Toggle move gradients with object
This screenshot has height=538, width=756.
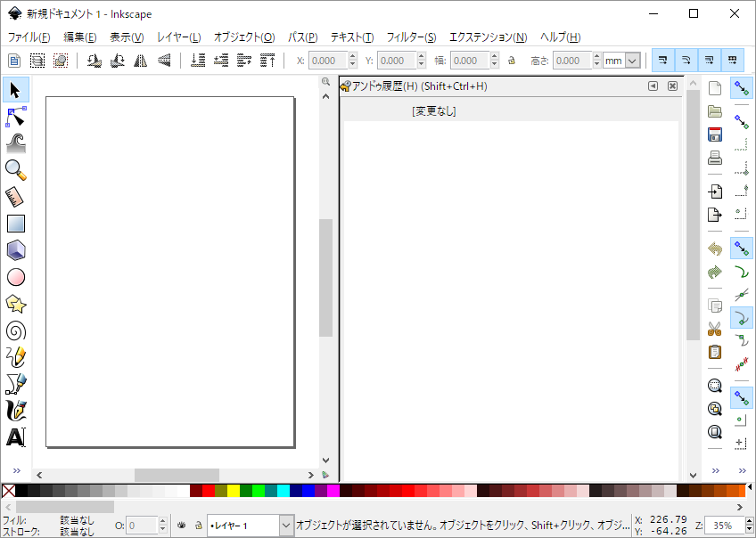pyautogui.click(x=710, y=61)
